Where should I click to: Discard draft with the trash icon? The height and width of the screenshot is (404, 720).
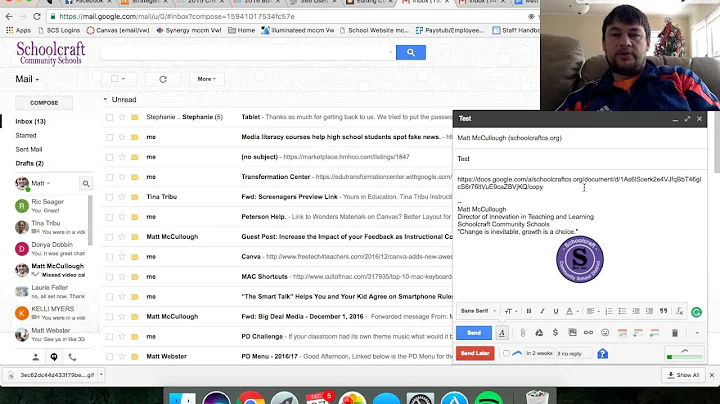[675, 333]
